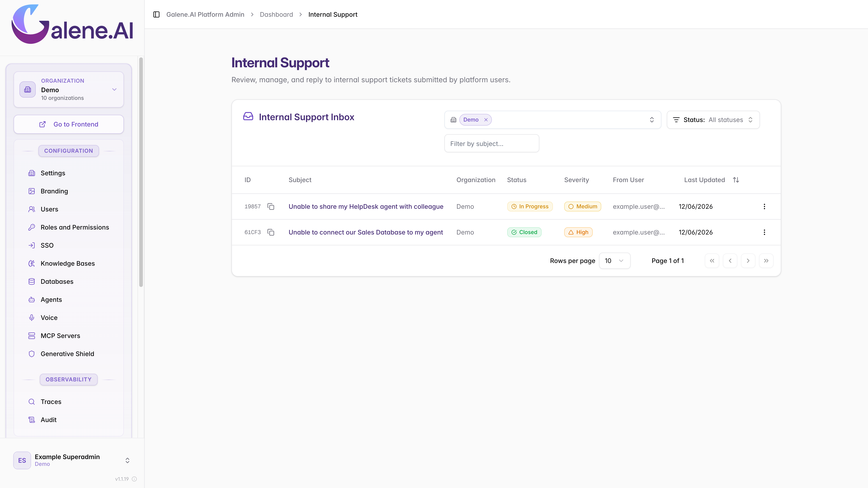Open ticket about sharing HelpDesk agent

(366, 206)
